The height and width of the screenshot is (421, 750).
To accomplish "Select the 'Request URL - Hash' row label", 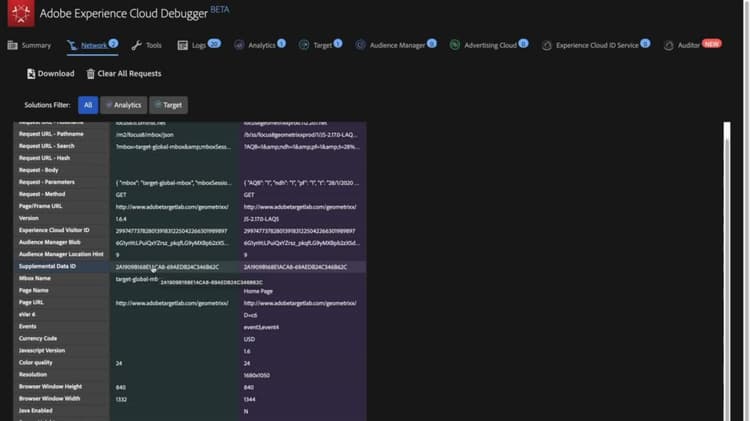I will (44, 158).
